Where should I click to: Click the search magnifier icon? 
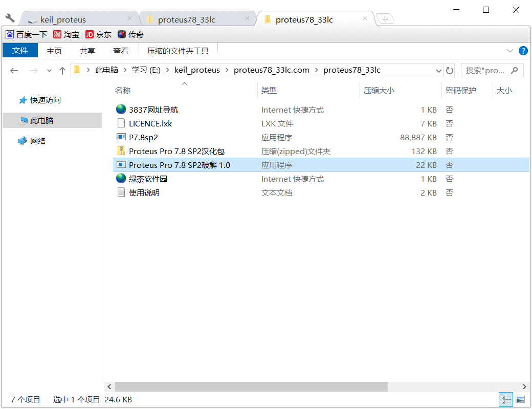pos(515,70)
